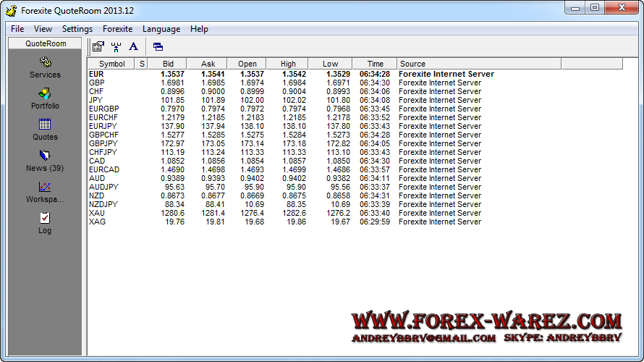Select the QuoteRoom sidebar header tab
644x362 pixels.
pyautogui.click(x=46, y=43)
